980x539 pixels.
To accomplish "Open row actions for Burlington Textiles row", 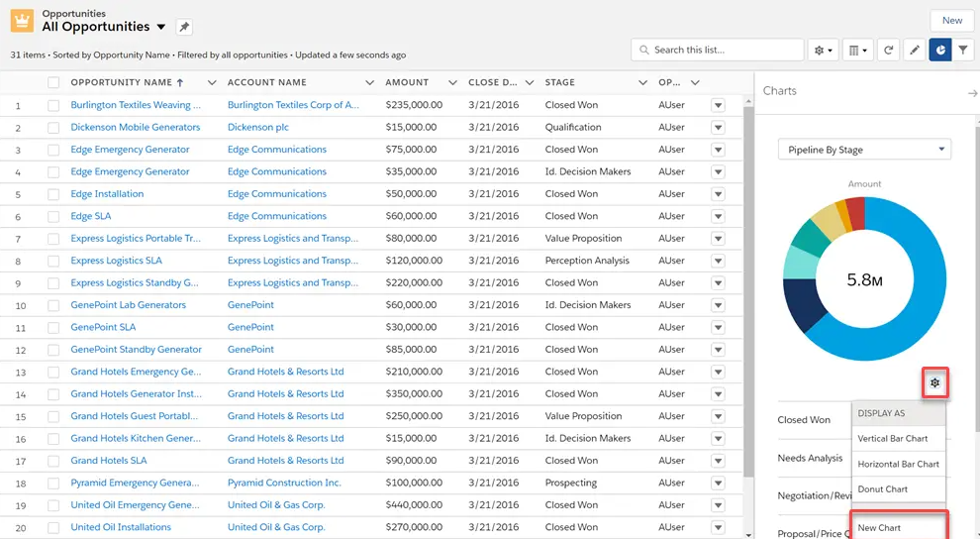I will pyautogui.click(x=718, y=105).
